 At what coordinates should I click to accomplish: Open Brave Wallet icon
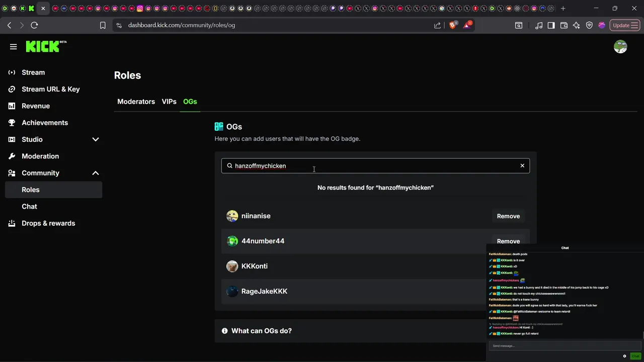coord(564,25)
